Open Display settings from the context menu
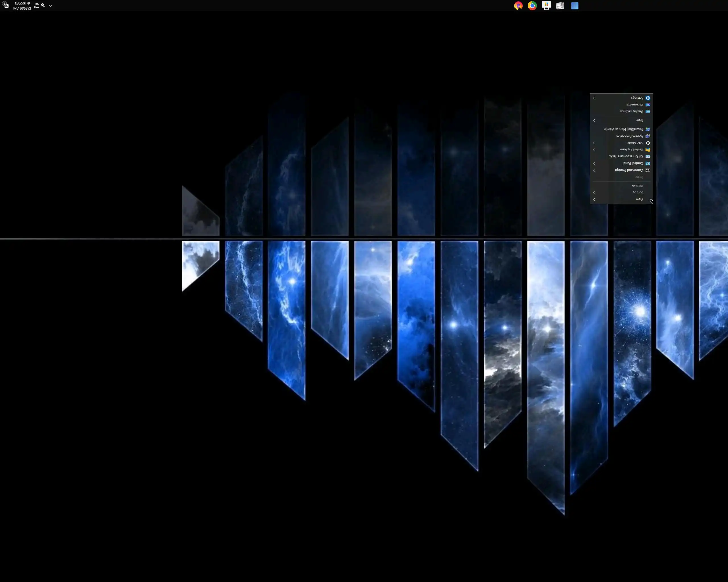Screen dimensions: 728x582 [631, 111]
